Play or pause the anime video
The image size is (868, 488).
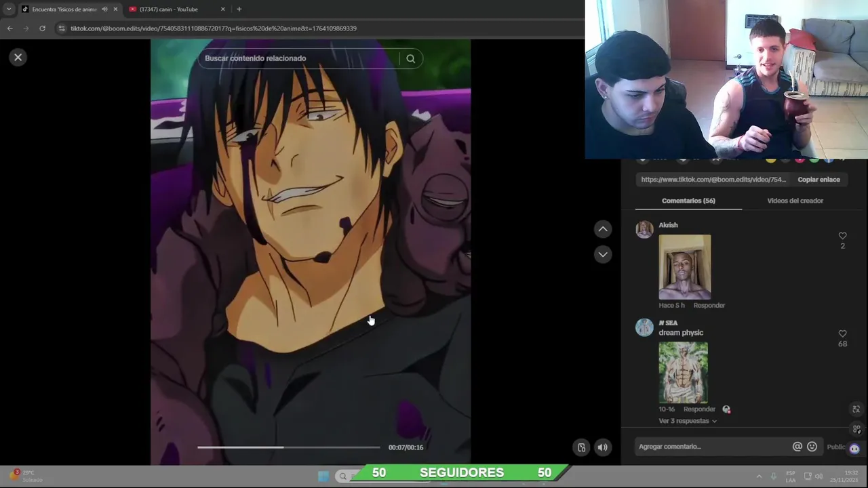311,251
